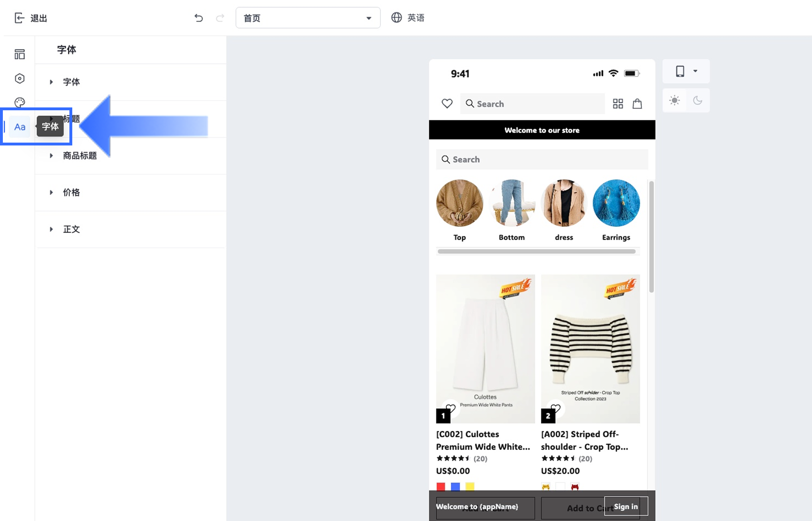
Task: Click the second Search input field
Action: click(x=542, y=160)
